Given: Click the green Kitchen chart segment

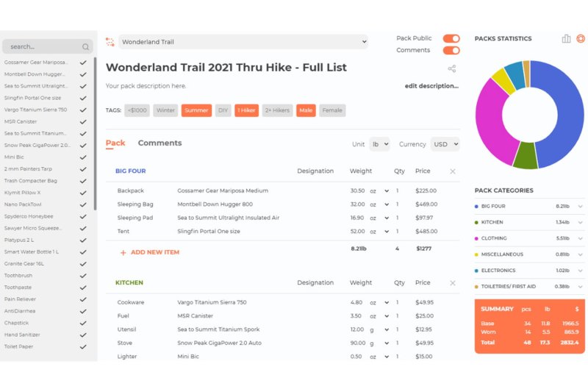Looking at the screenshot, I should (x=526, y=155).
